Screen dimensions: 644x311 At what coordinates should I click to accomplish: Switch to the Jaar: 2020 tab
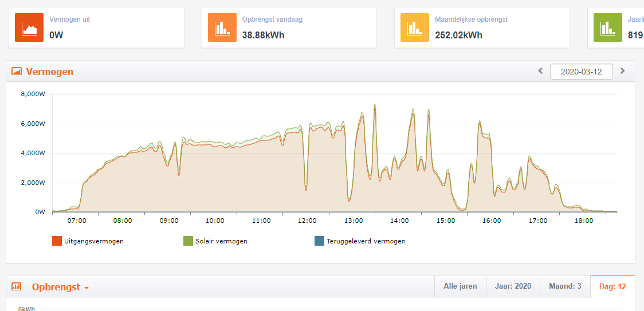click(513, 286)
